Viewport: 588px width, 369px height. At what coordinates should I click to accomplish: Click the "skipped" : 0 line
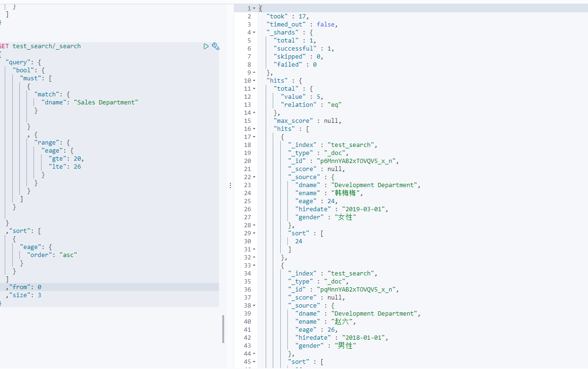pyautogui.click(x=299, y=57)
